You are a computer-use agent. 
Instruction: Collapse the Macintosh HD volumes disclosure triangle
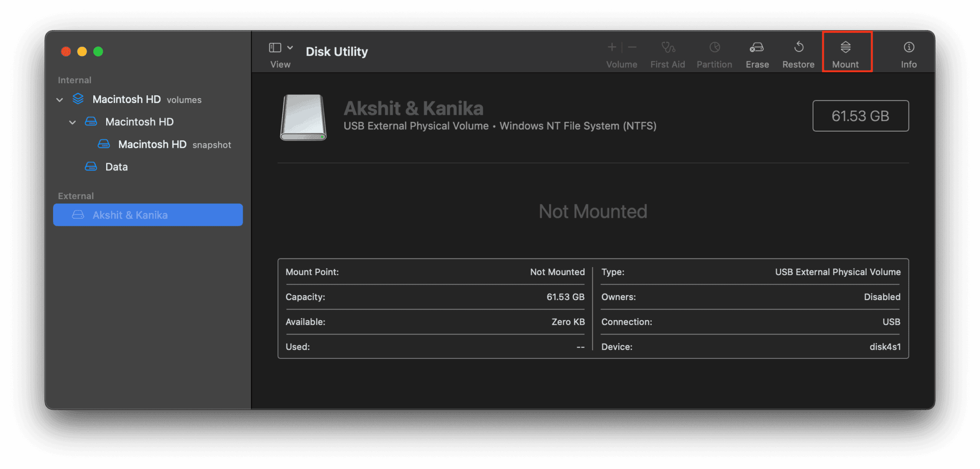click(59, 99)
